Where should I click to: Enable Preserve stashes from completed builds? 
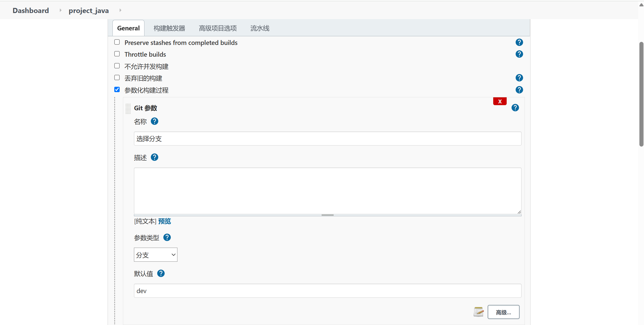click(x=117, y=42)
